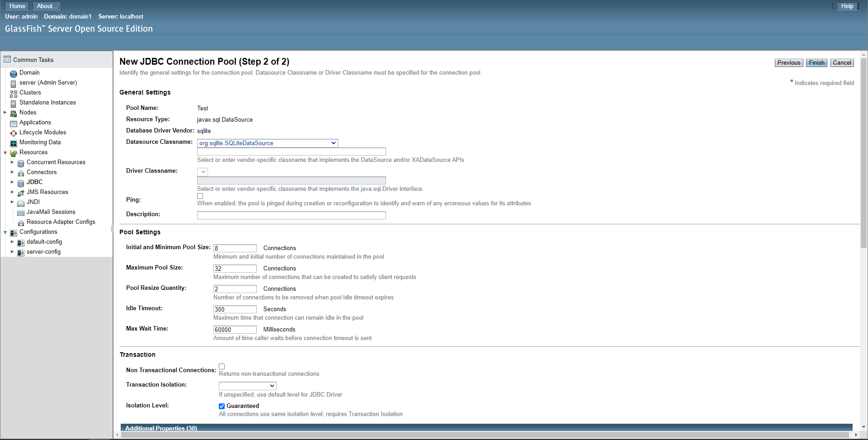
Task: Click inside the Description input field
Action: (x=291, y=215)
